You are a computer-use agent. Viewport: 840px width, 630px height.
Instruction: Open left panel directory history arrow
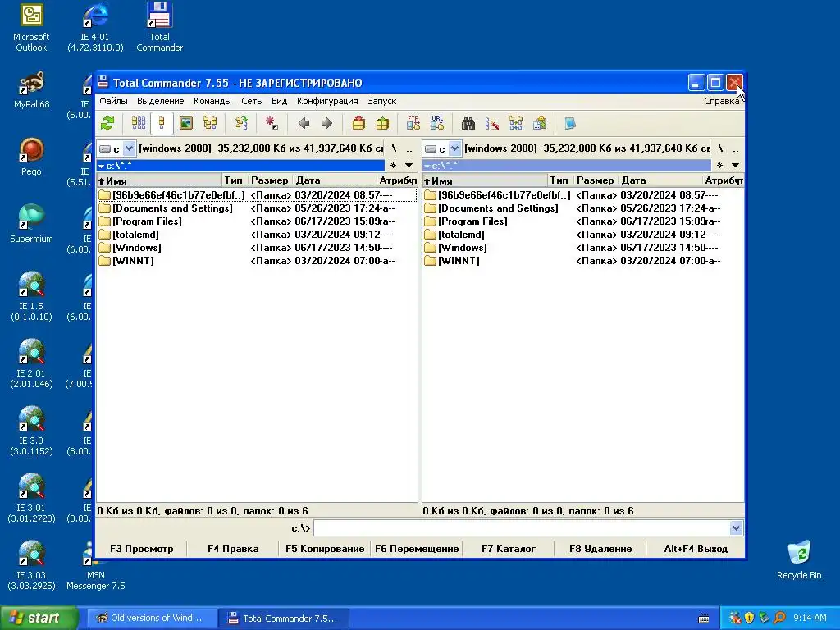(x=409, y=166)
